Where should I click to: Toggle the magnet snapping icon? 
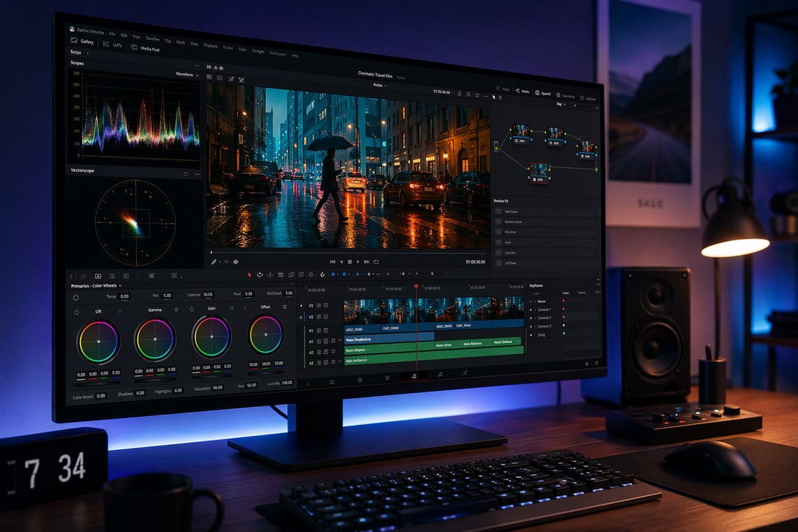click(x=323, y=274)
